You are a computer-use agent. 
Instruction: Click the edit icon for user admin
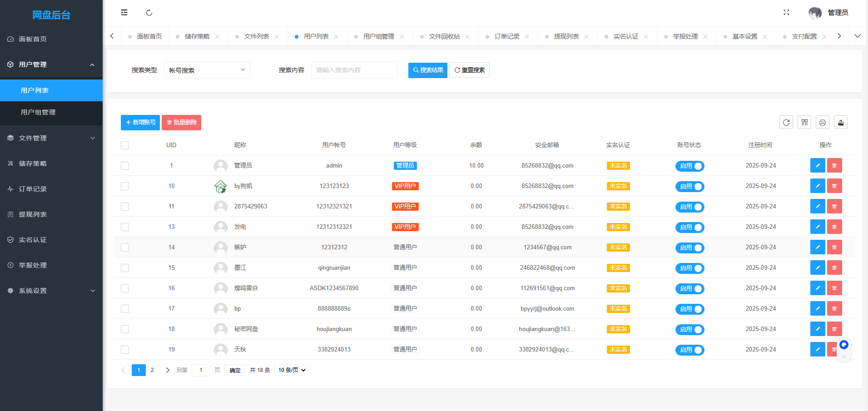click(818, 165)
